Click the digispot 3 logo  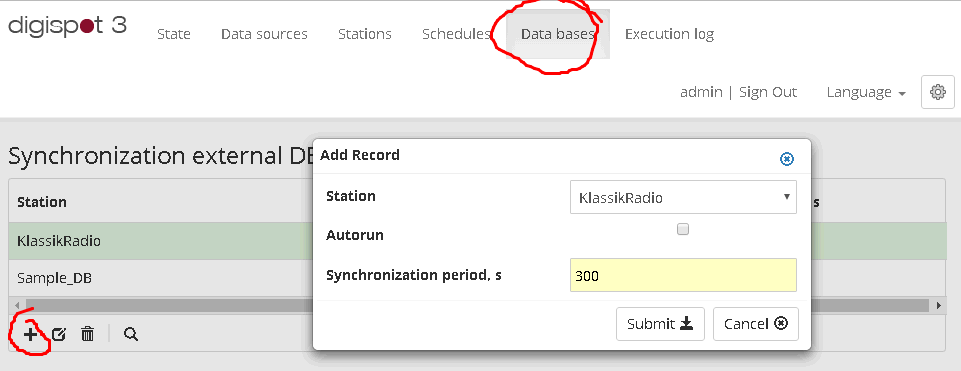pos(67,26)
